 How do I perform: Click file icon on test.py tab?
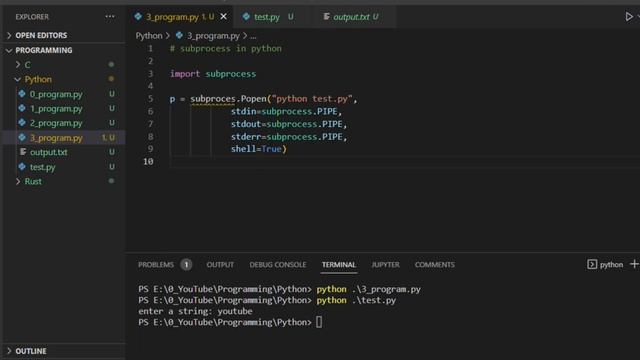click(246, 16)
